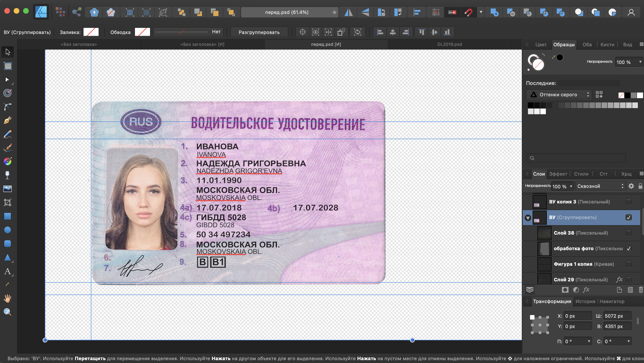Pick the white swatch in palette
644x363 pixels.
tap(543, 112)
